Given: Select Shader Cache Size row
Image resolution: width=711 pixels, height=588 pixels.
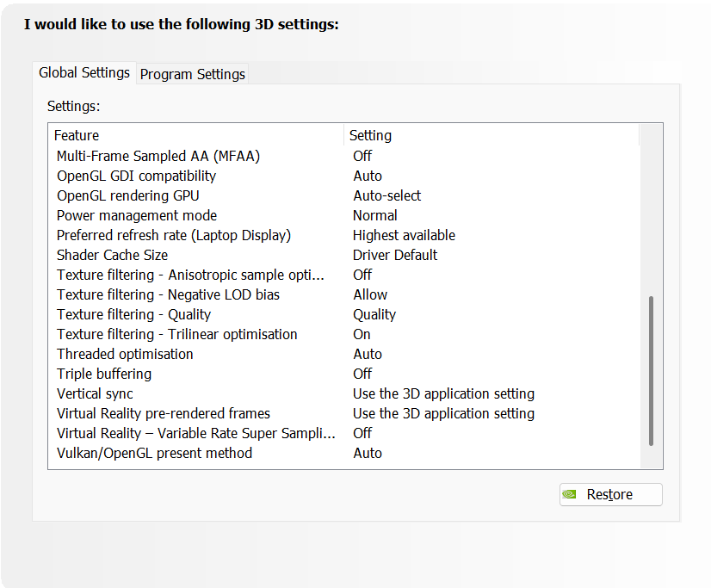Looking at the screenshot, I should click(112, 255).
